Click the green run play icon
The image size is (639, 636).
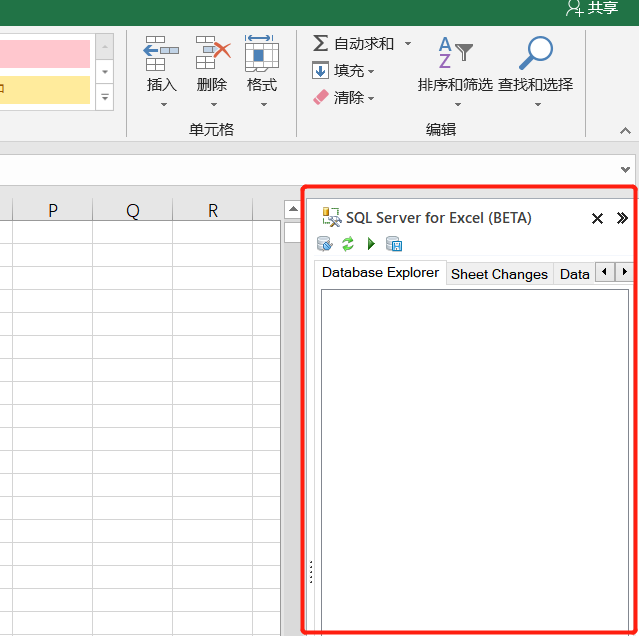point(371,244)
